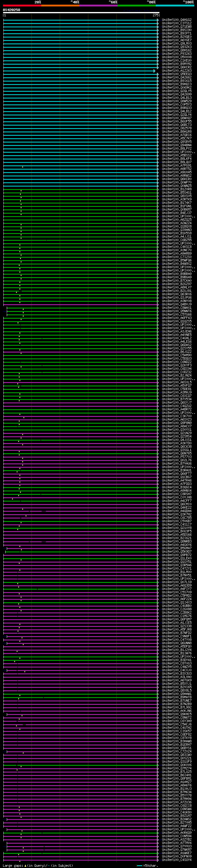Click hit label UniRef100_A6SXL5

[x=177, y=382]
